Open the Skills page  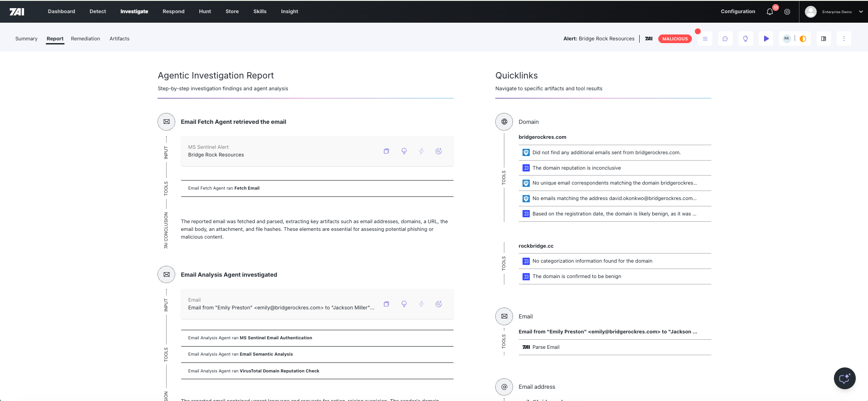260,11
